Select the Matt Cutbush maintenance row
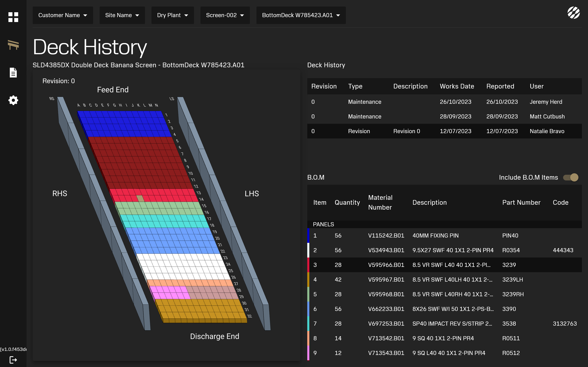The image size is (588, 367). (444, 116)
